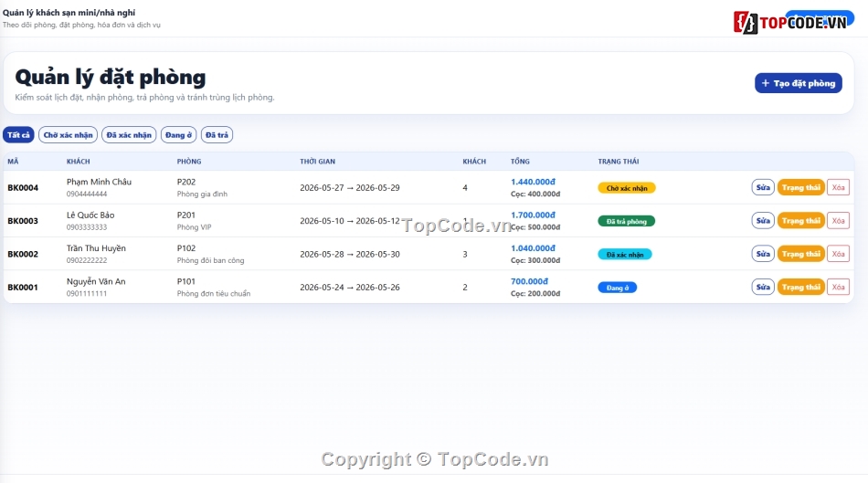The width and height of the screenshot is (868, 483).
Task: Select booking code BK0004
Action: (23, 187)
